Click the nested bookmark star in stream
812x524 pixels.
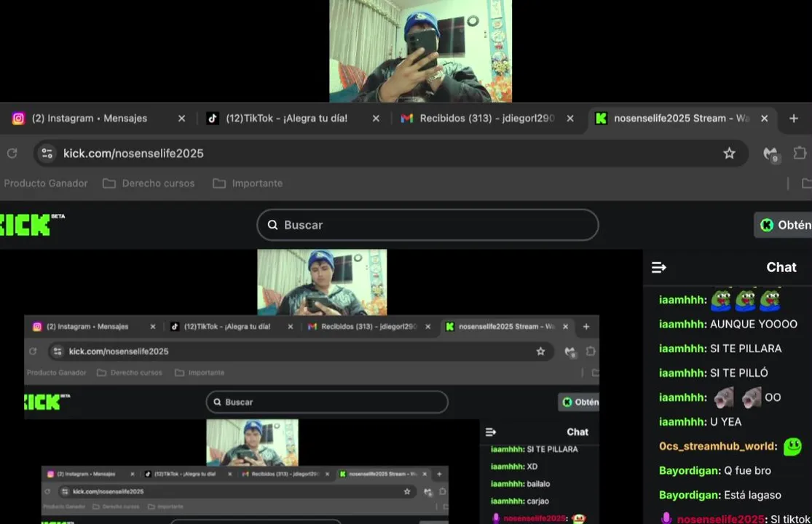(540, 352)
